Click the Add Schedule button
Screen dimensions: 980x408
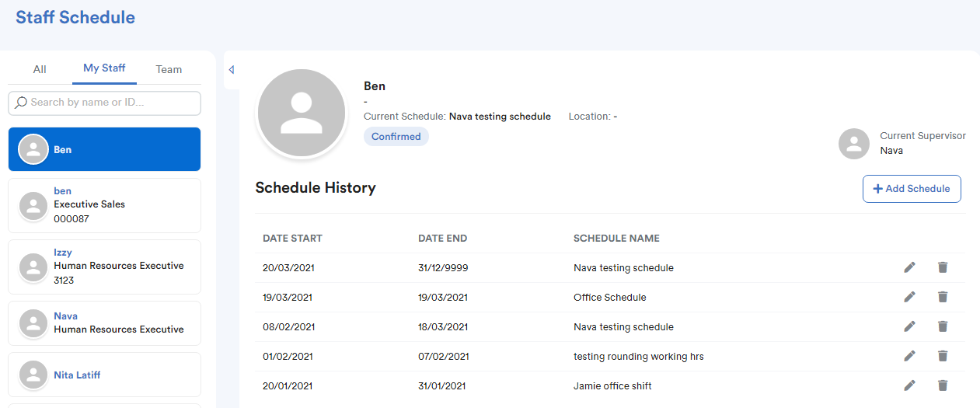coord(912,189)
